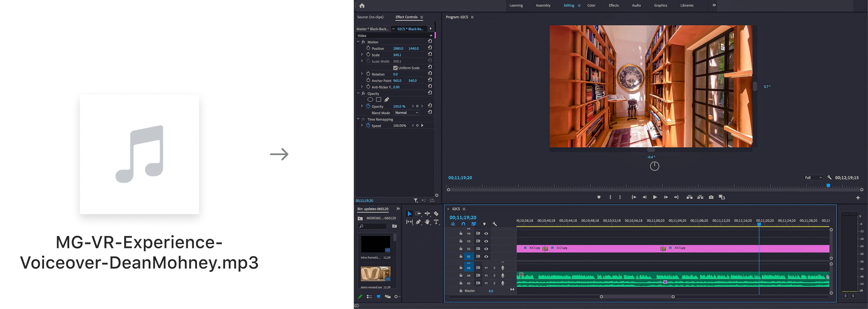
Task: Switch to Assembly workspace
Action: point(543,5)
